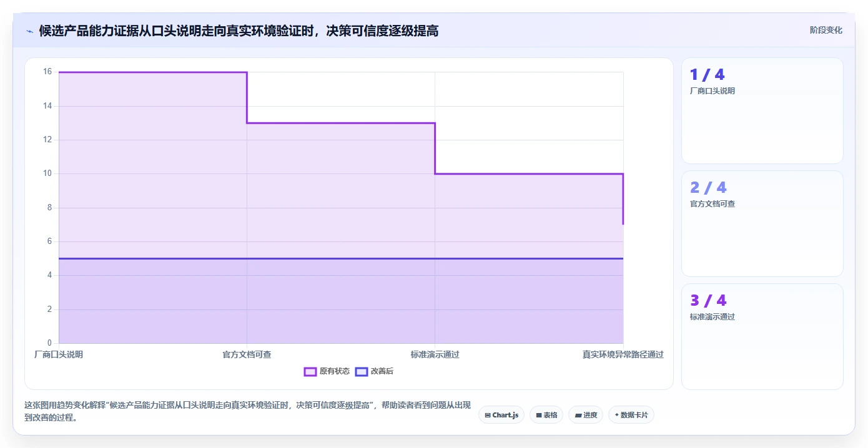
Task: Click the 3 / 4 counter text
Action: (x=708, y=301)
